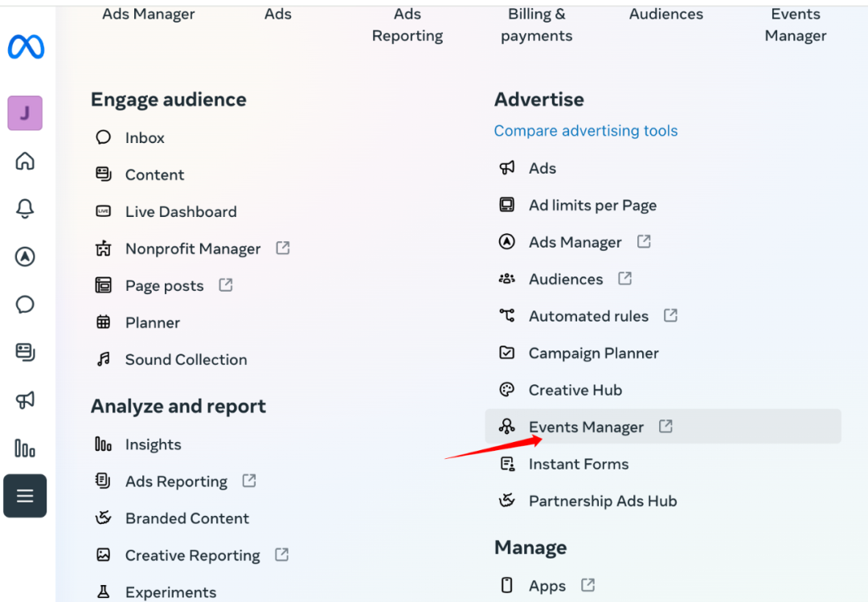Image resolution: width=868 pixels, height=602 pixels.
Task: Toggle the All tools hamburger menu button
Action: [x=25, y=496]
